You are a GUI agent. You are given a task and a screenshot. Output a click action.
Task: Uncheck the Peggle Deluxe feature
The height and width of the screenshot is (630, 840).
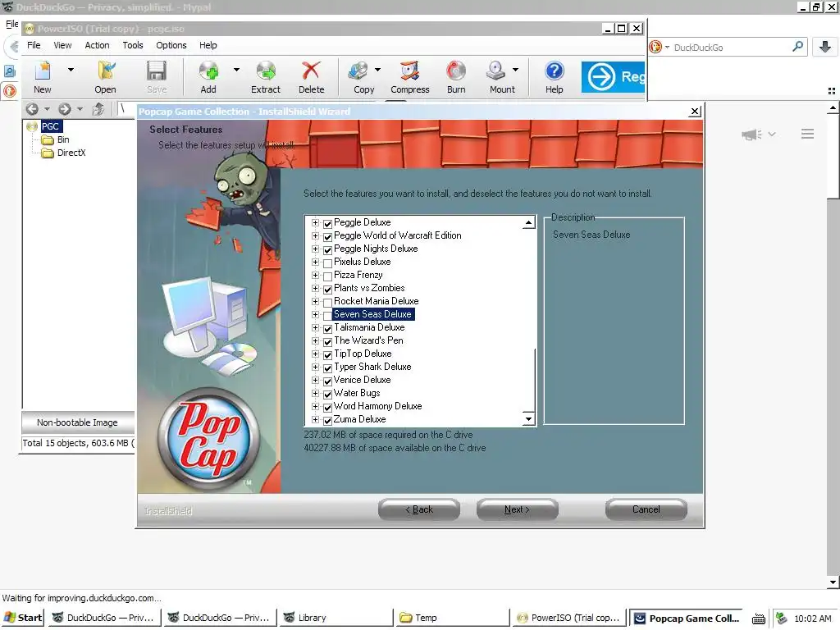pos(328,223)
